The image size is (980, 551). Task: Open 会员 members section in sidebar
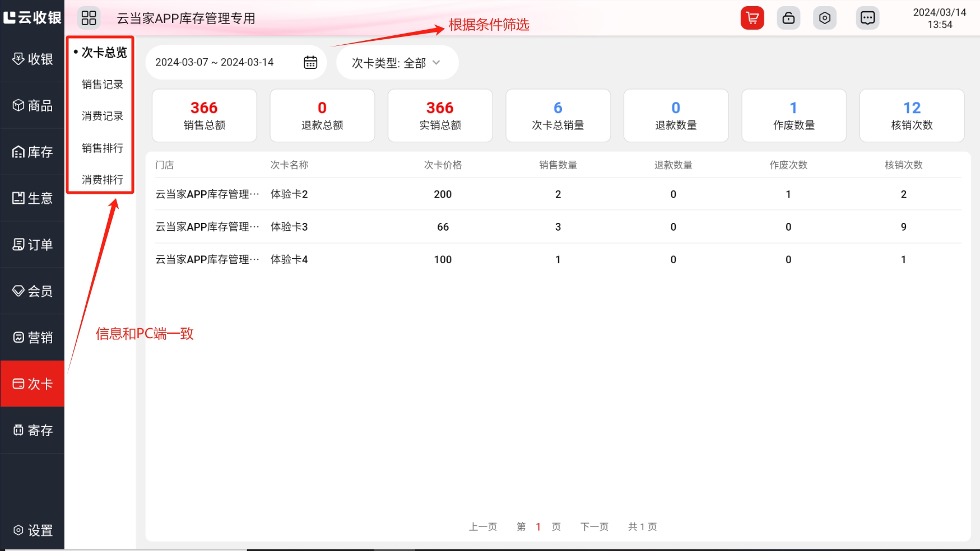click(32, 291)
